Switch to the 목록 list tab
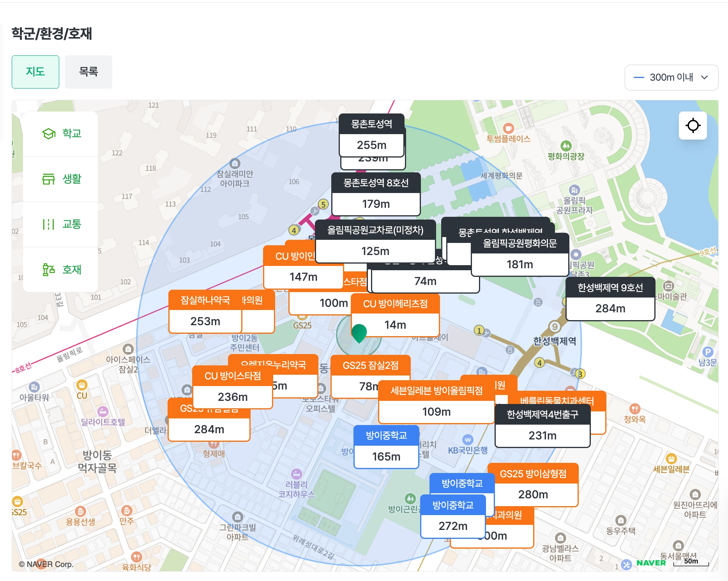 pos(88,72)
